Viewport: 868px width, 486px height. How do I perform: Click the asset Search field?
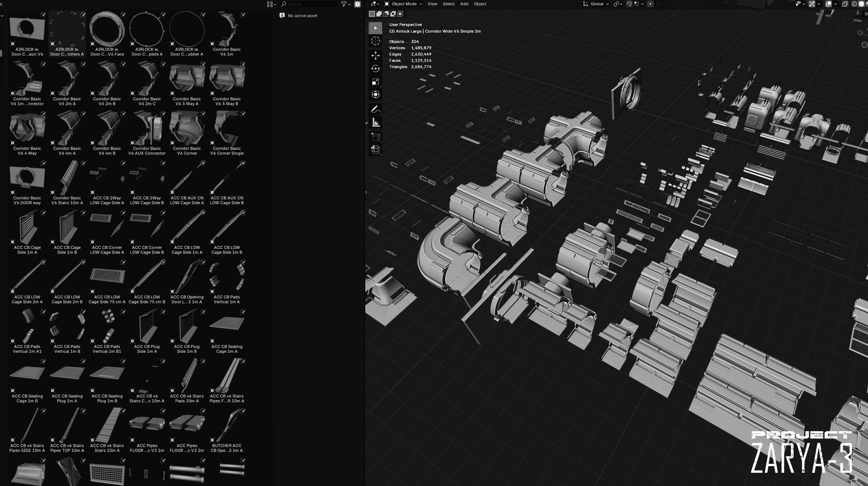click(309, 4)
